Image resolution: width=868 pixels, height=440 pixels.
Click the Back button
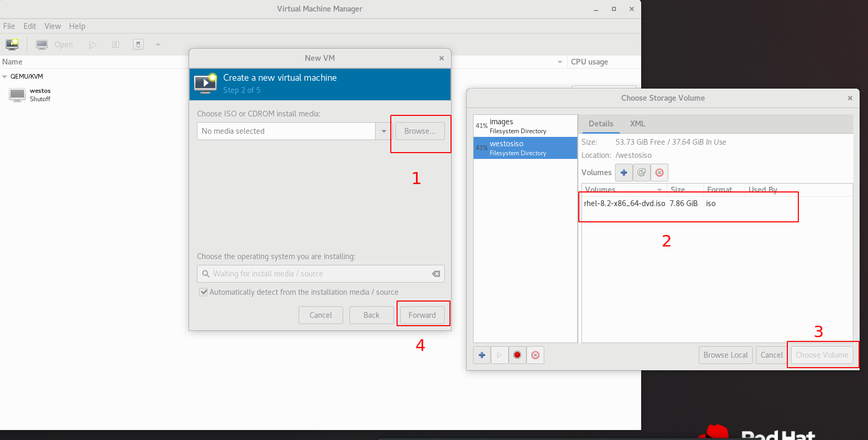tap(371, 315)
